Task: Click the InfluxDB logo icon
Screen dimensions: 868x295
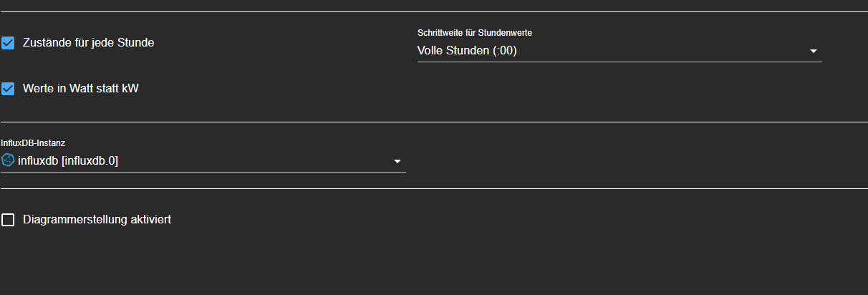Action: (8, 160)
